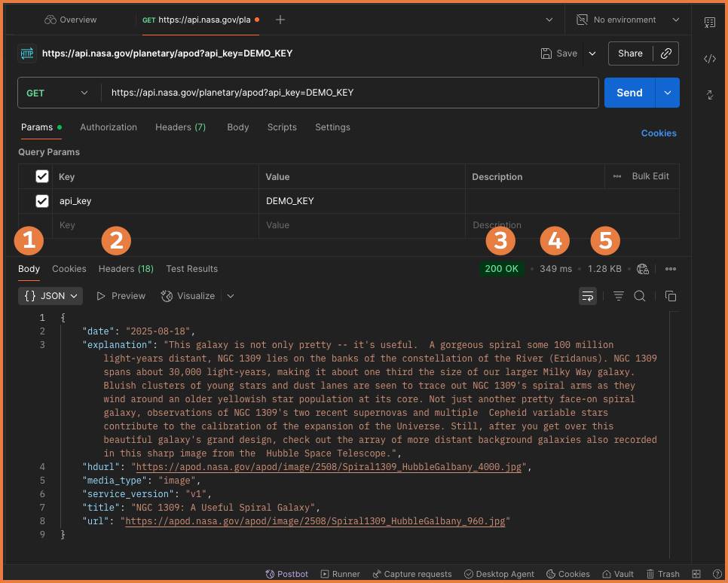The image size is (728, 583).
Task: Expand the tab list chevron
Action: click(549, 20)
